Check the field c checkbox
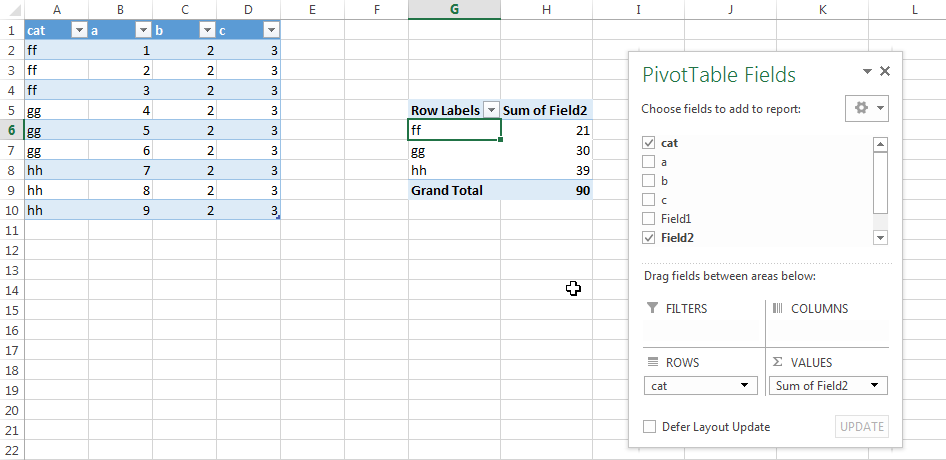The height and width of the screenshot is (460, 946). click(649, 199)
